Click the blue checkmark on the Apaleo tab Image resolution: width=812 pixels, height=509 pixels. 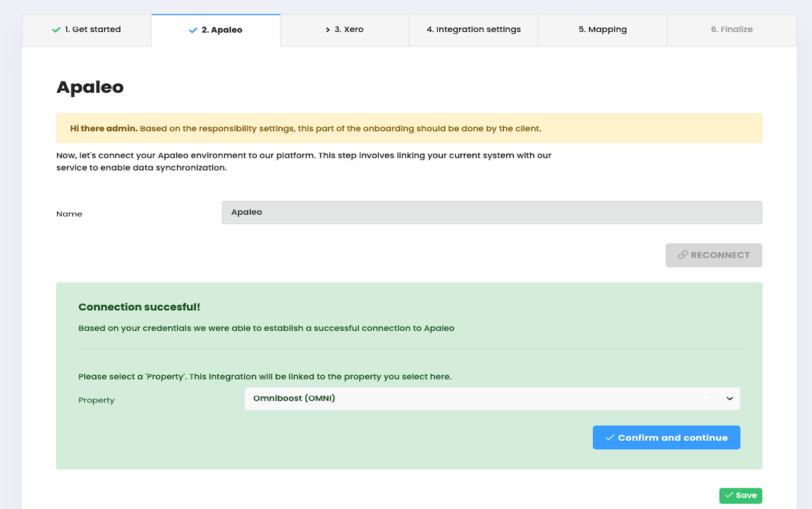tap(192, 29)
